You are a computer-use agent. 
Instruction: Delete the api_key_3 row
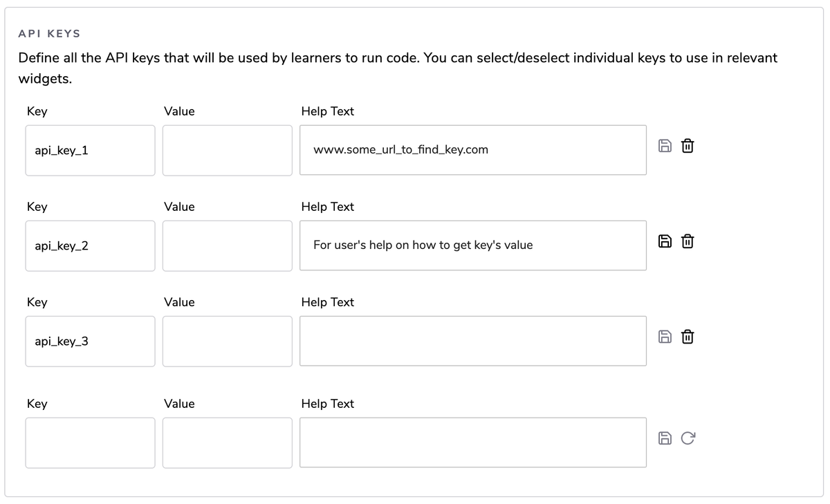tap(688, 337)
